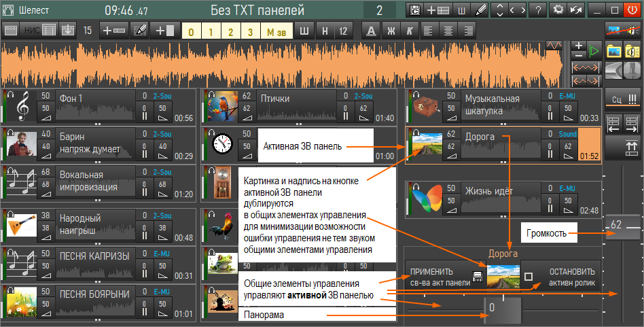Open the Sound device selector on Дорога
Viewport: 644px width, 327px height.
[568, 134]
